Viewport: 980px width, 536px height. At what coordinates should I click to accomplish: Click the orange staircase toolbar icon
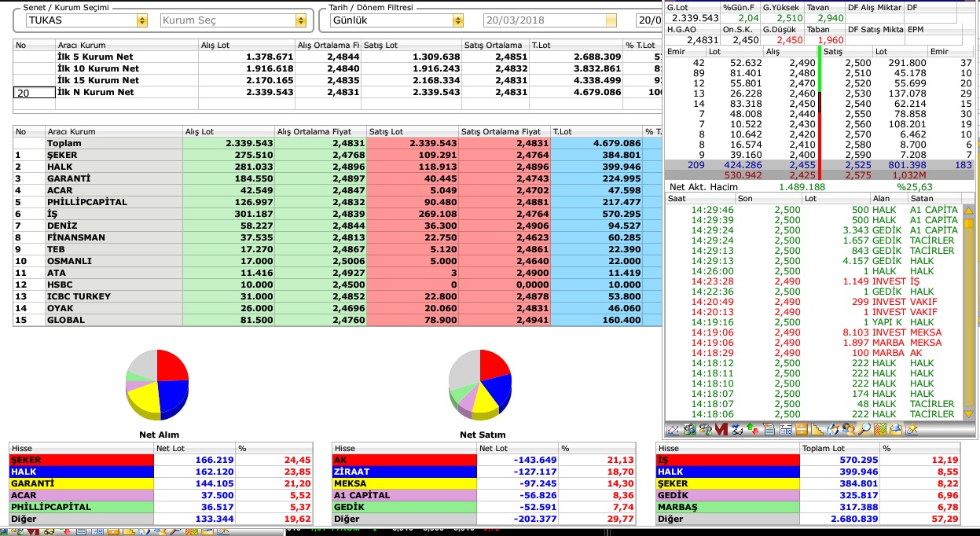tap(817, 429)
